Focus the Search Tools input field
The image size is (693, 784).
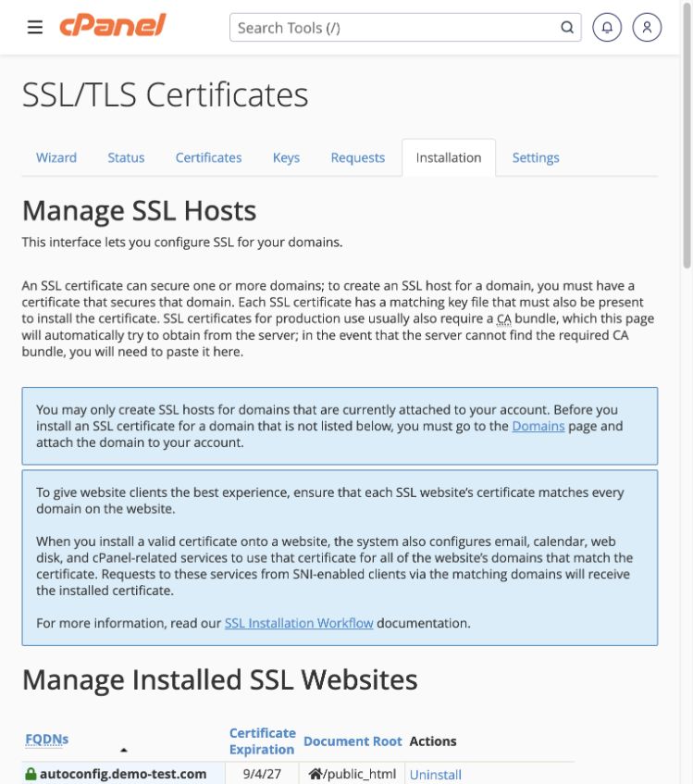pos(395,28)
